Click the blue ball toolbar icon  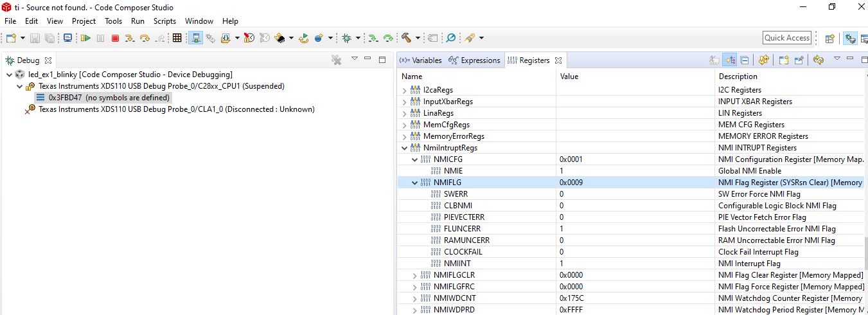click(319, 39)
